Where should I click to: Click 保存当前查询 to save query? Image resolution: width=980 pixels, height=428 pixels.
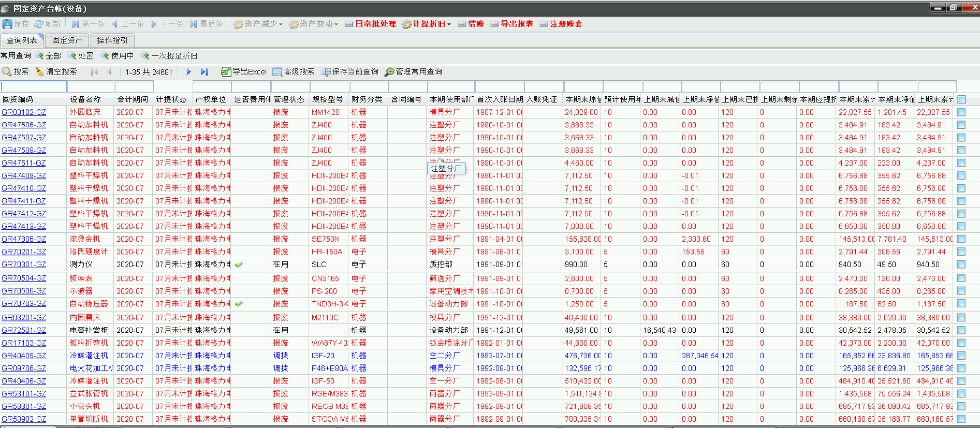(349, 71)
